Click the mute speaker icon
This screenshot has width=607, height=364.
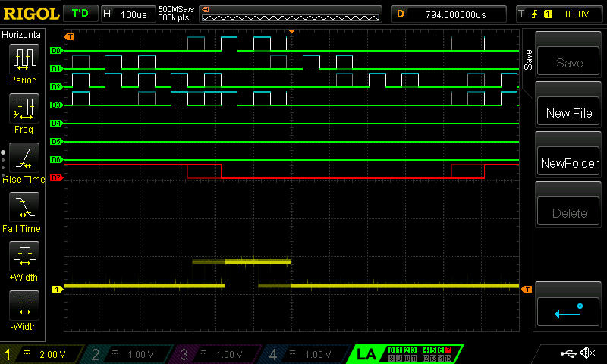tap(587, 353)
